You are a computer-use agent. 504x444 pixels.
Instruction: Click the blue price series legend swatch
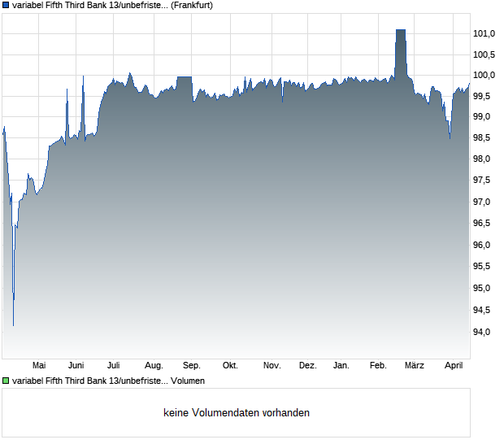pyautogui.click(x=6, y=6)
